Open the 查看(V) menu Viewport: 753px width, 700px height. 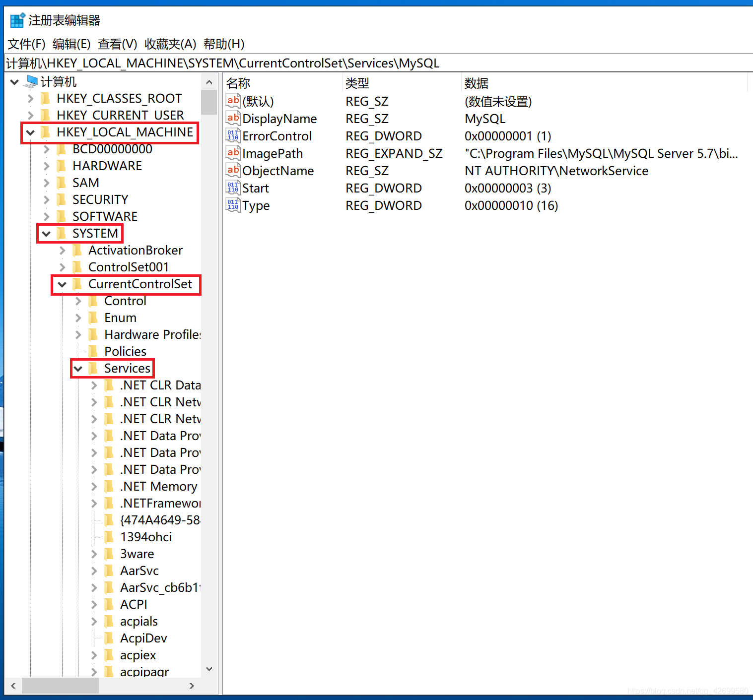(x=118, y=44)
